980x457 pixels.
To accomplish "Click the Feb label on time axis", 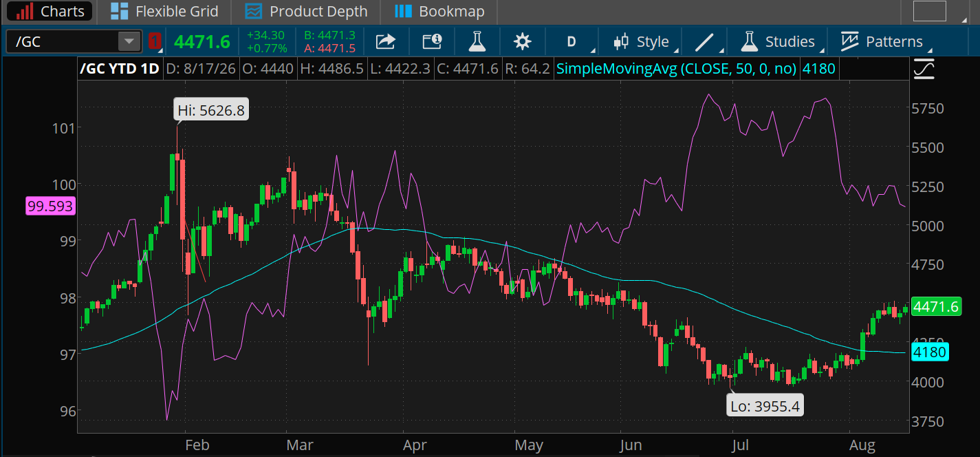I will [197, 445].
